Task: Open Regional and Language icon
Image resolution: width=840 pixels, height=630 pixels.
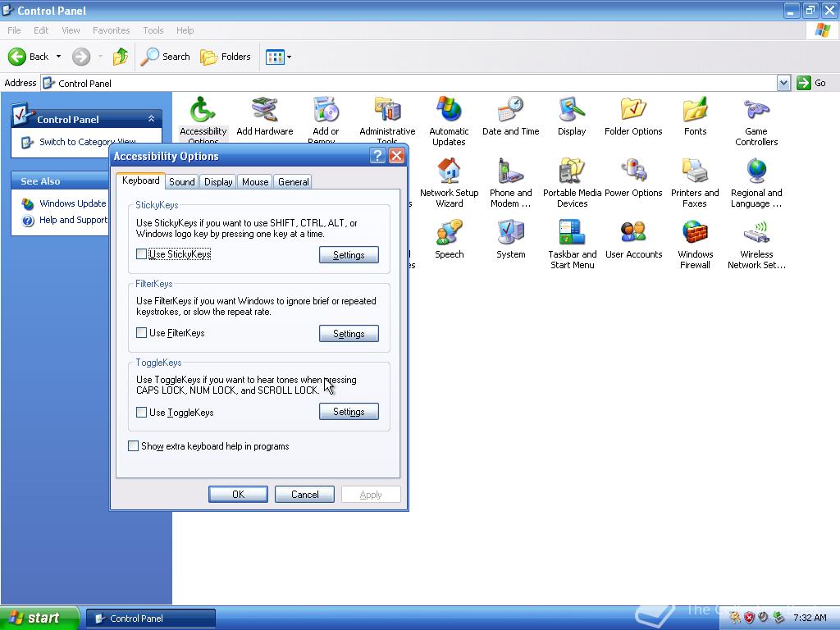Action: click(756, 183)
